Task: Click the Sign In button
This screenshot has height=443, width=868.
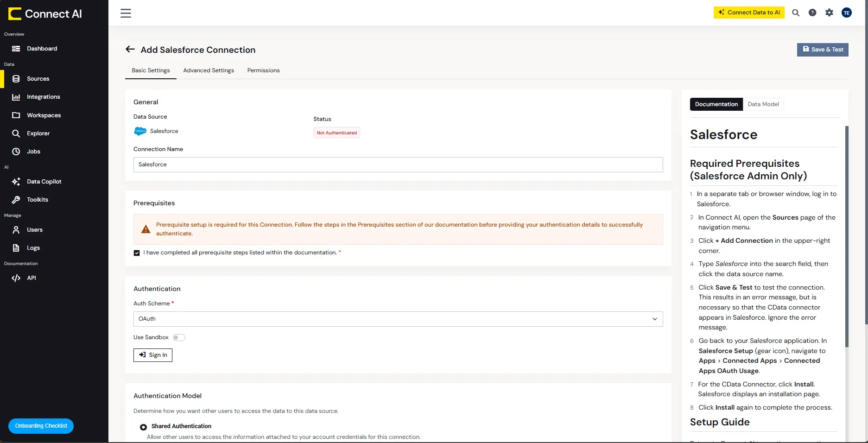Action: (x=153, y=355)
